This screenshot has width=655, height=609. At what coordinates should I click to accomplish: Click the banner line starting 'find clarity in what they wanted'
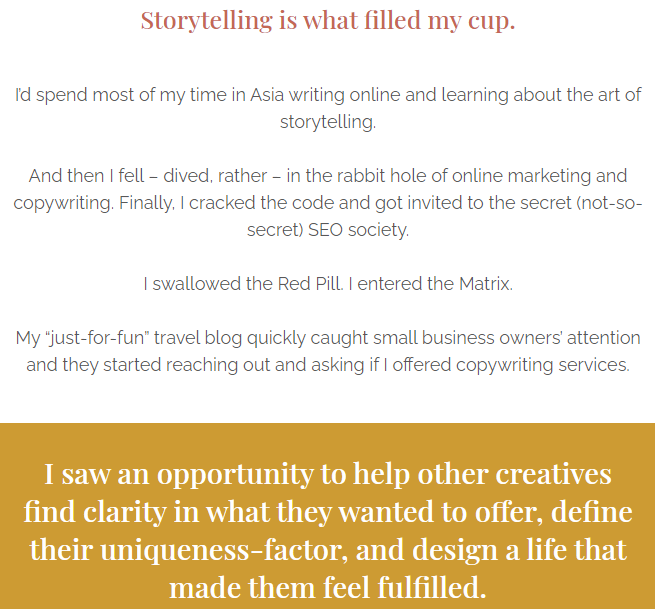328,512
